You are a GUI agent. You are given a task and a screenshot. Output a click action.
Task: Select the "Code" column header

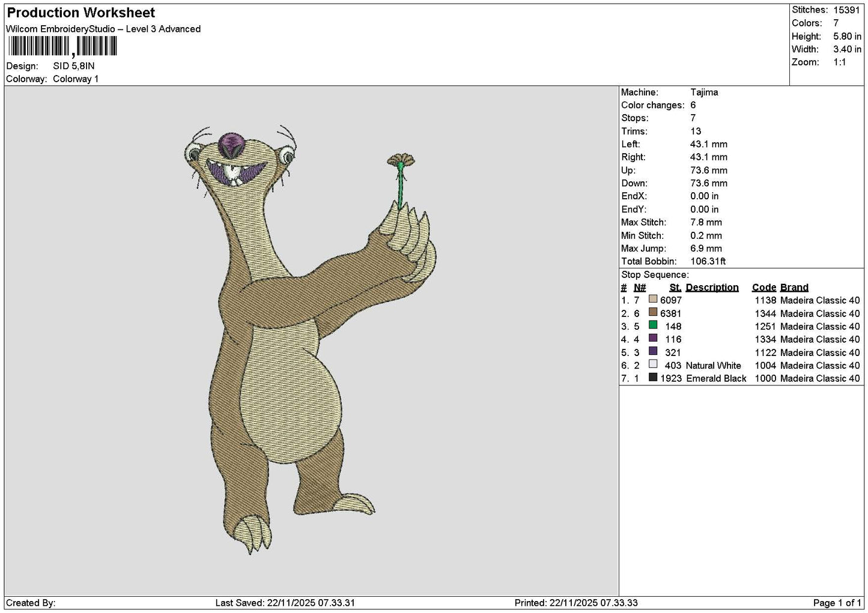click(x=764, y=288)
